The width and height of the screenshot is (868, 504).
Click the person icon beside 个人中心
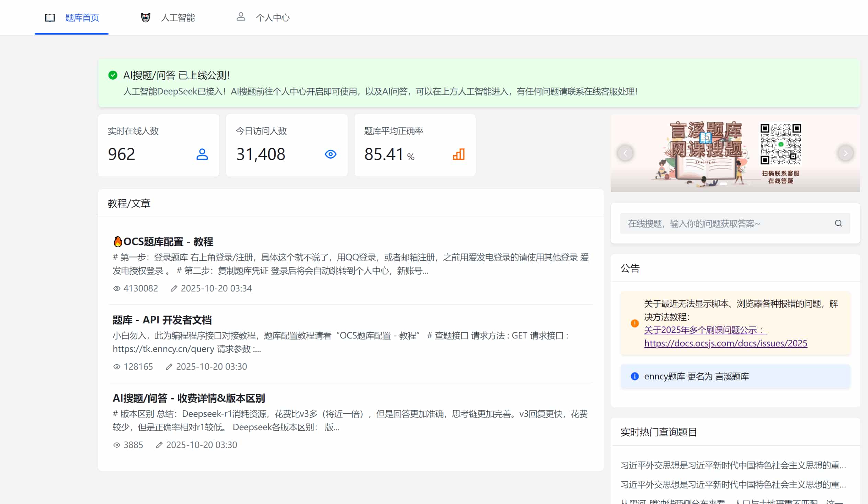[241, 16]
